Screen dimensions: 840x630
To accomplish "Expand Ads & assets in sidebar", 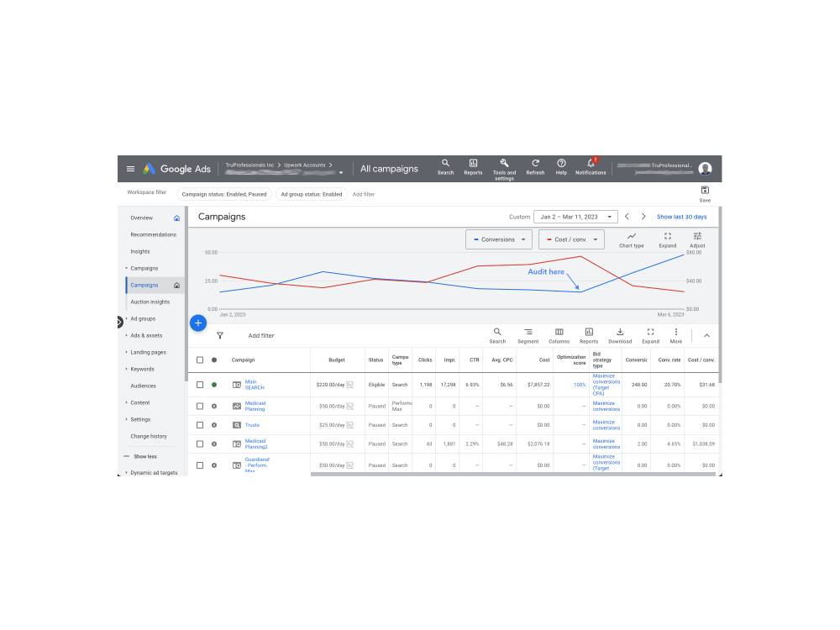I will coord(145,335).
